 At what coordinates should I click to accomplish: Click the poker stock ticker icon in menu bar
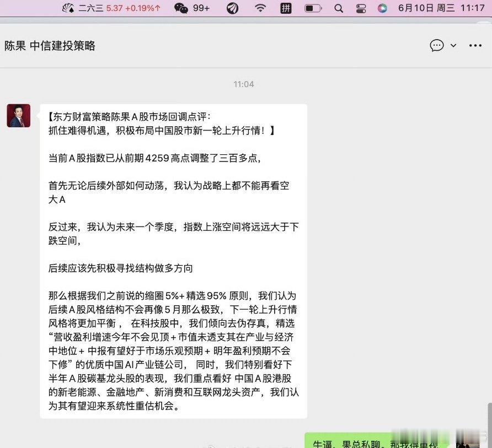click(x=68, y=8)
